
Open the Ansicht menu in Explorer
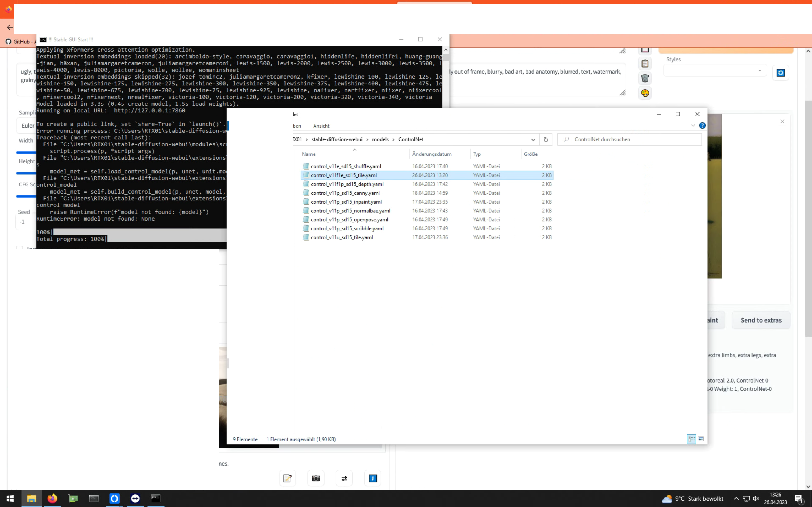[321, 126]
